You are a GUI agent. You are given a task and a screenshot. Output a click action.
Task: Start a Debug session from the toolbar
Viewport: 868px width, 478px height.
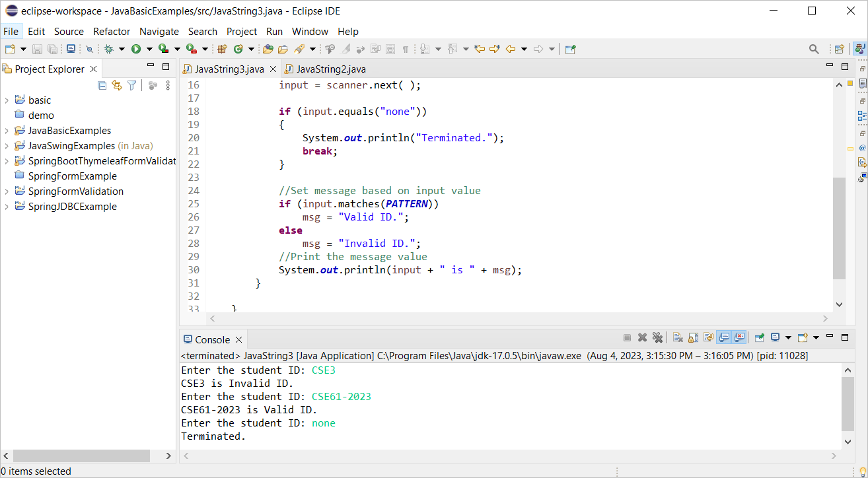click(110, 49)
